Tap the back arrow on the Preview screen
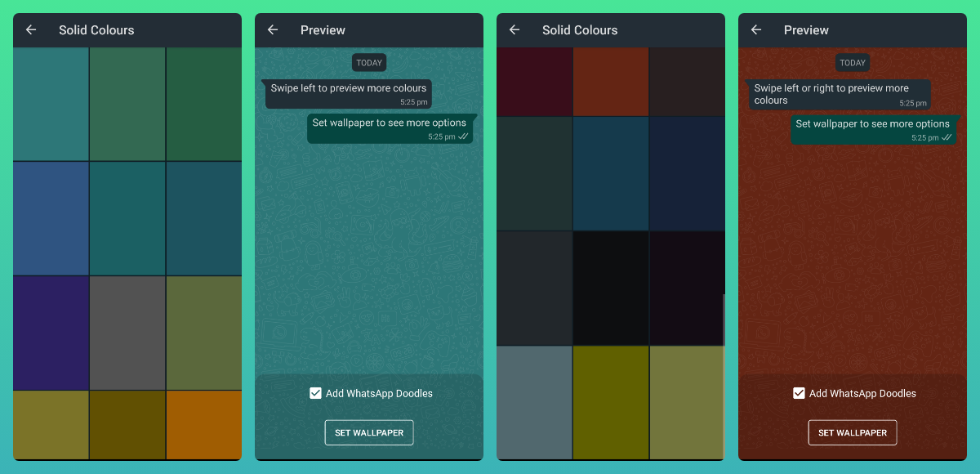 272,30
